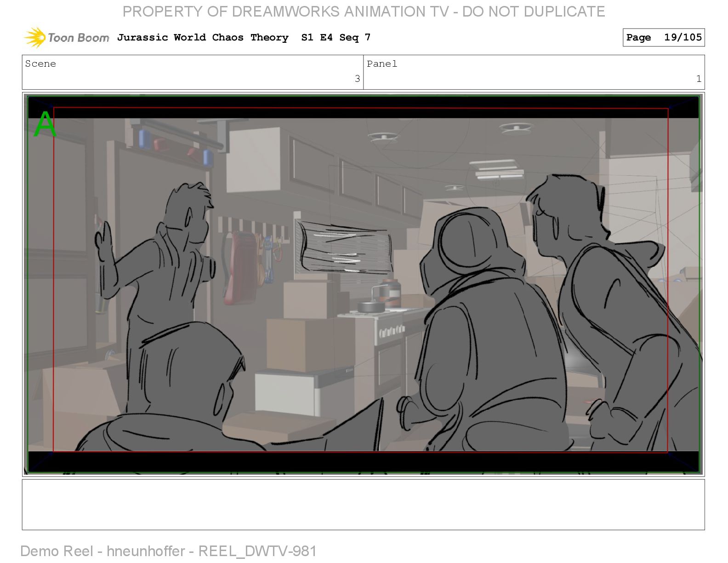Click the scene number 3

click(357, 79)
